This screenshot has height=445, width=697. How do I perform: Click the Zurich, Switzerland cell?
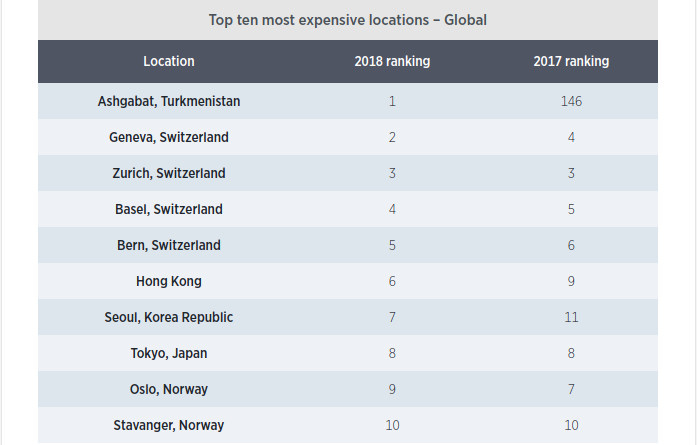(169, 173)
